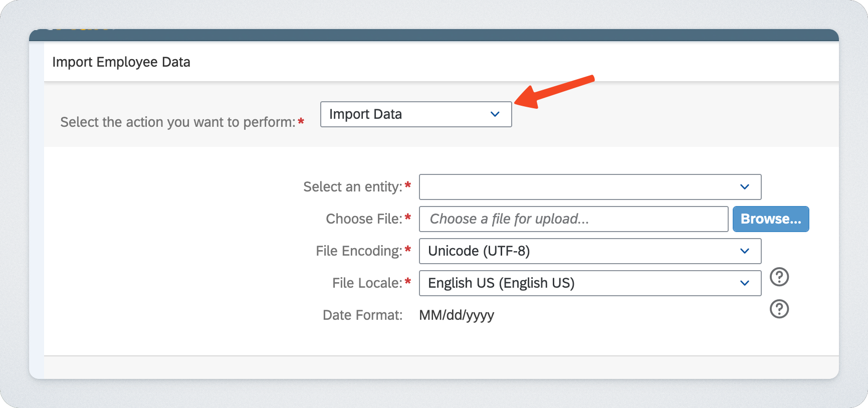Click help icon next to Date Format
The image size is (868, 408).
pyautogui.click(x=779, y=309)
